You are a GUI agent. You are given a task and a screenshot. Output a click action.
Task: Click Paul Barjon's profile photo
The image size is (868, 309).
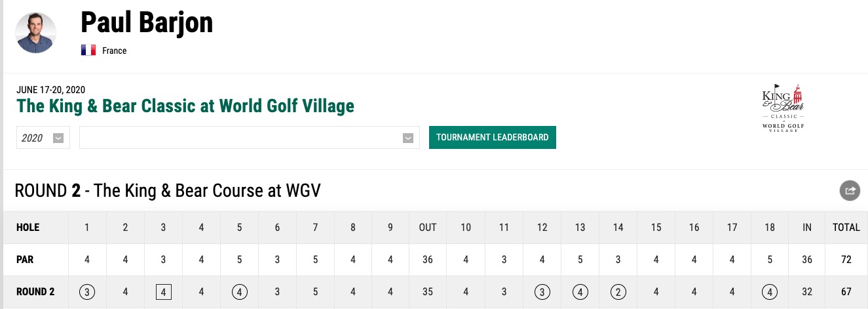pos(36,32)
